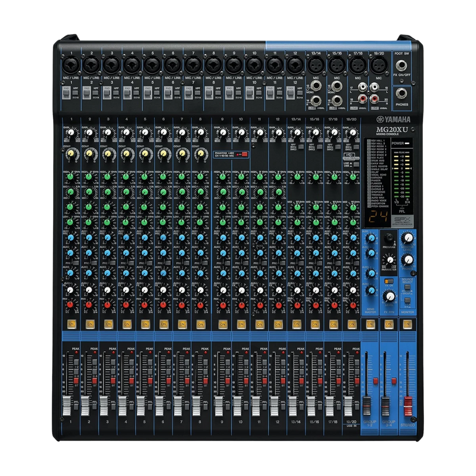The image size is (476, 476).
Task: Click the channel 7 AUX4/FX knob
Action: coord(182,290)
